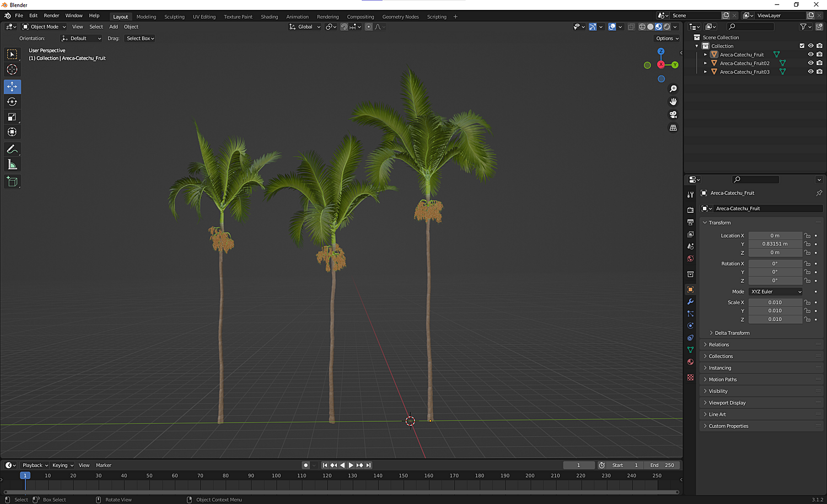Click the Scale X value slider

coord(775,303)
